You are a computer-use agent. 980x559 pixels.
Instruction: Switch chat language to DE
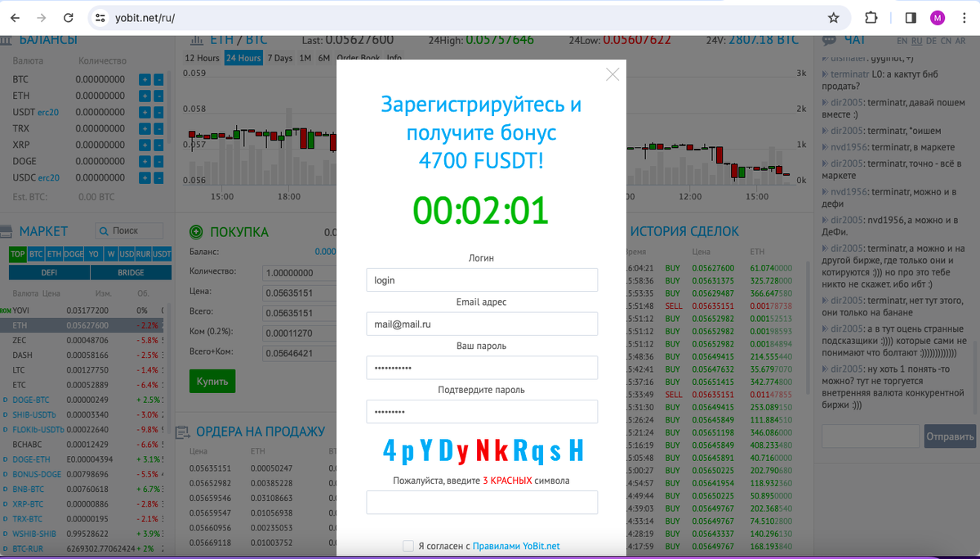[x=932, y=41]
